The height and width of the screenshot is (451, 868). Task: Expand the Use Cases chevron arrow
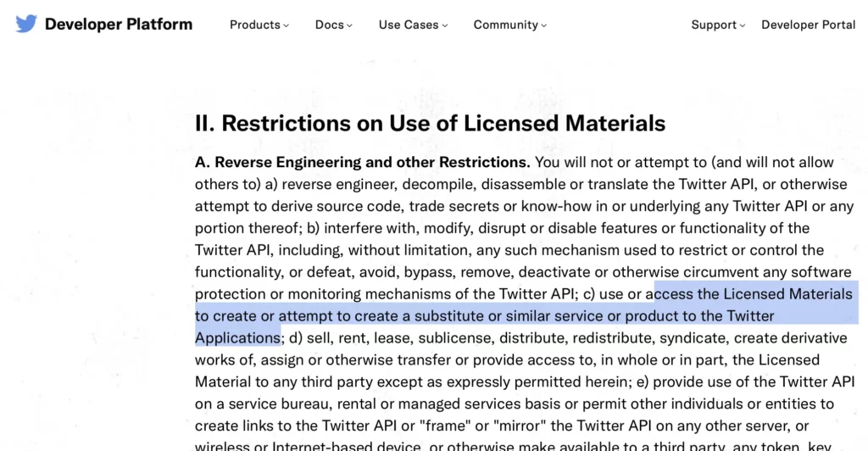click(445, 25)
